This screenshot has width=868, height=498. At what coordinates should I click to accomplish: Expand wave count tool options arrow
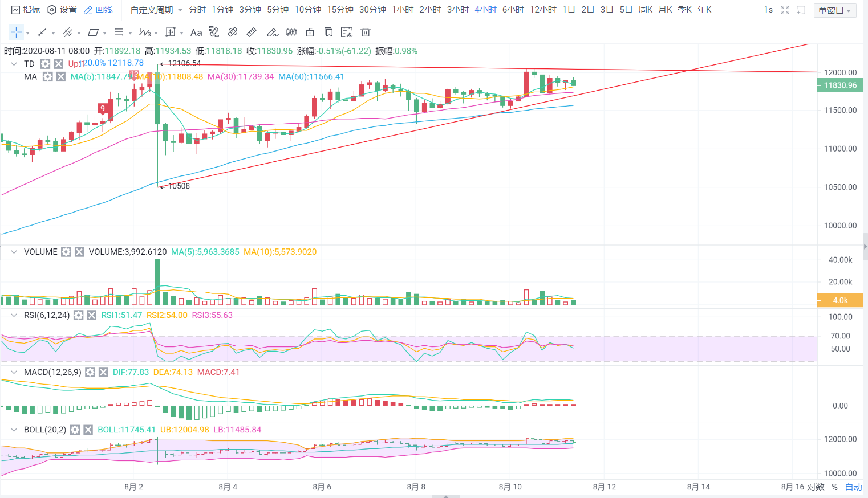point(156,33)
